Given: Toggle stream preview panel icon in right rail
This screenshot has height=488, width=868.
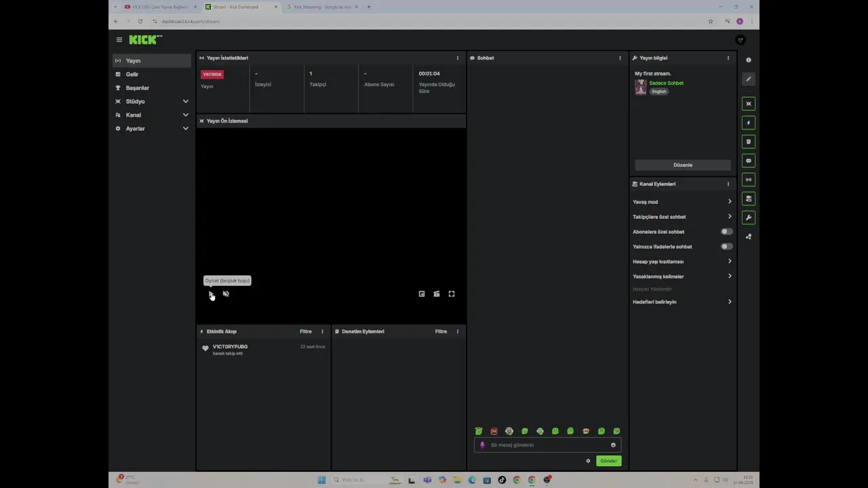Looking at the screenshot, I should tap(749, 104).
